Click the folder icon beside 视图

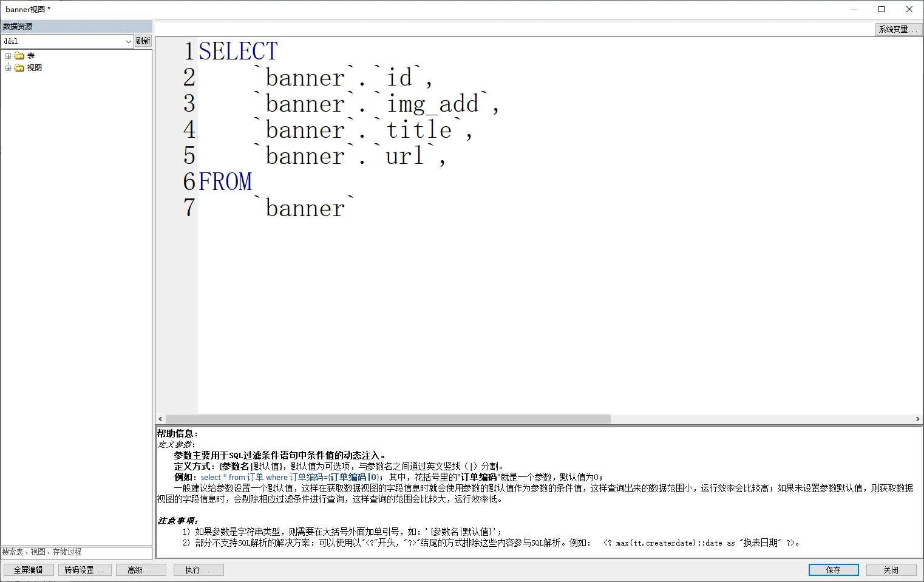[19, 68]
